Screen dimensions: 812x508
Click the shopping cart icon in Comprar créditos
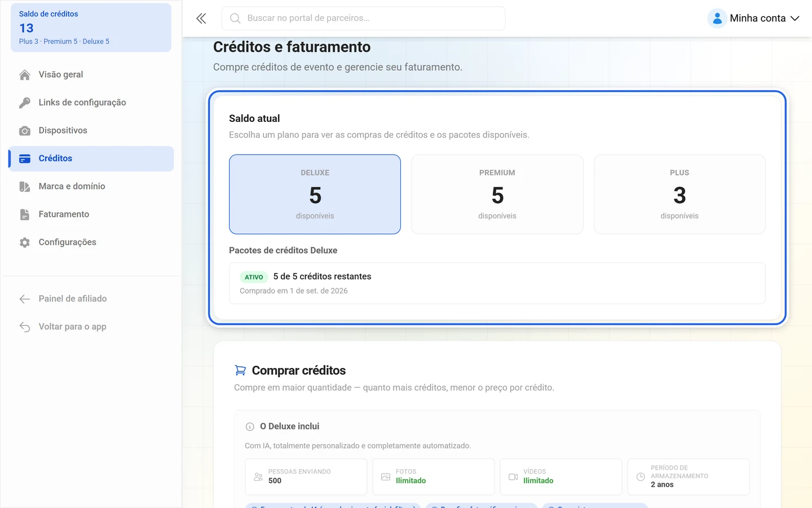tap(240, 370)
